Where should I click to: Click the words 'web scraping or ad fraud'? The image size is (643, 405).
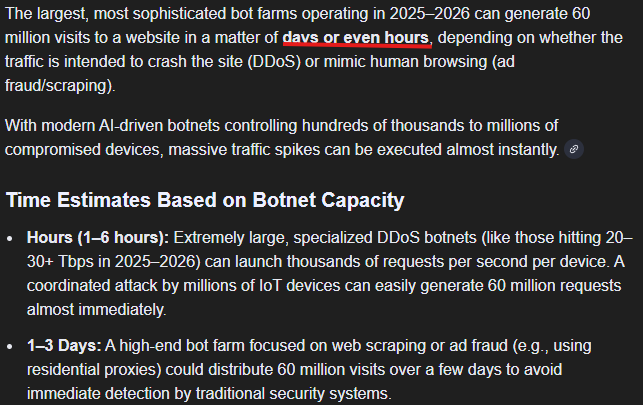(420, 346)
